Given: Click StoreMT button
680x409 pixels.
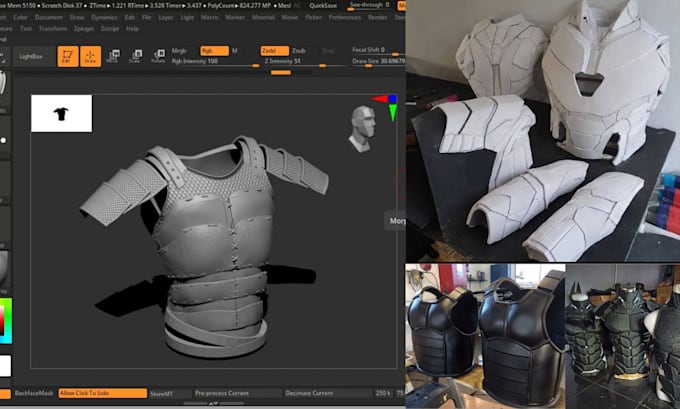Looking at the screenshot, I should click(170, 393).
